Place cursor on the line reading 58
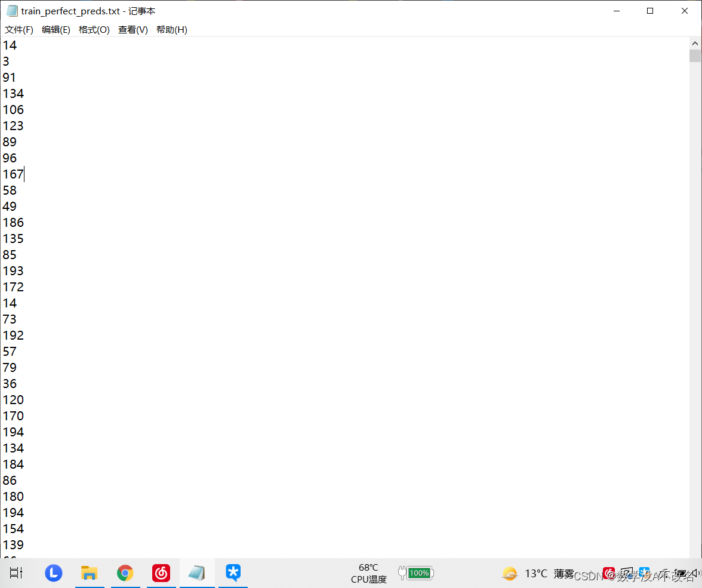 pyautogui.click(x=10, y=190)
